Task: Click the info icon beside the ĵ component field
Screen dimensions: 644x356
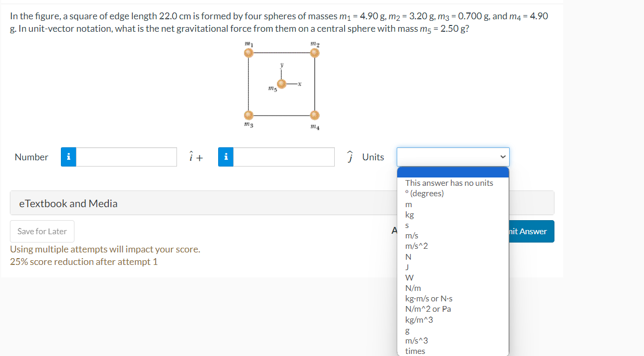Action: 226,157
